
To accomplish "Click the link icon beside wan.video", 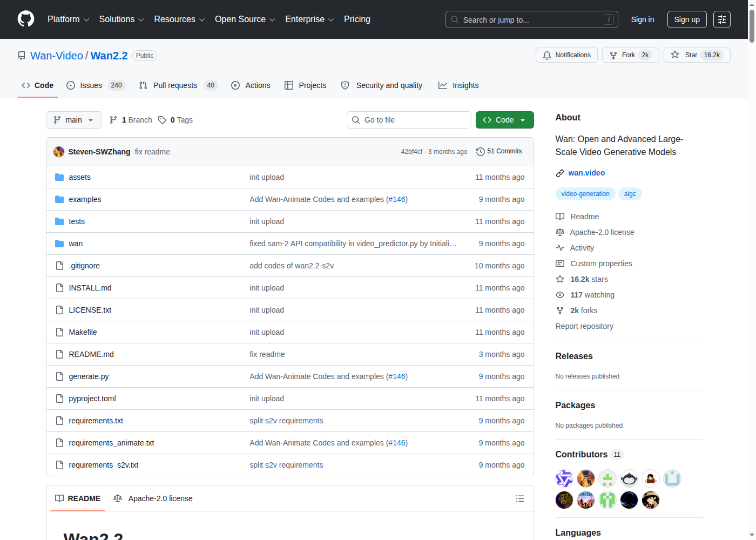I will pyautogui.click(x=560, y=173).
